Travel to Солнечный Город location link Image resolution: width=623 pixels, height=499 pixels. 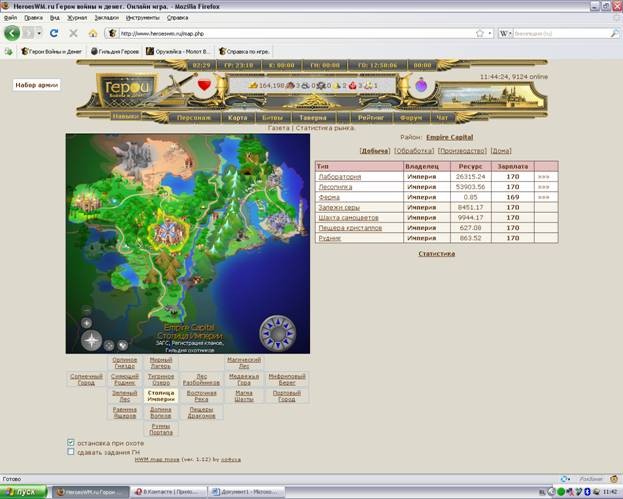[86, 379]
